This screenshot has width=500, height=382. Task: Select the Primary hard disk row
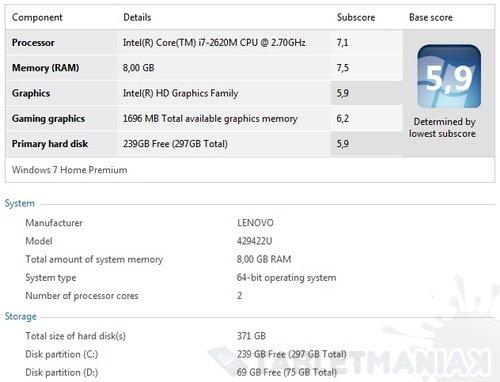click(204, 144)
